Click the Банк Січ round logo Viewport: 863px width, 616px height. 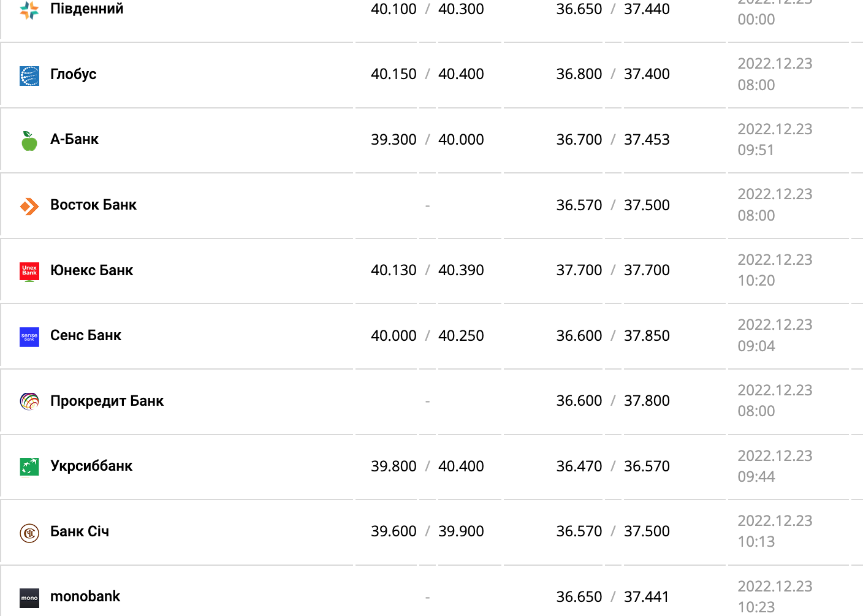[29, 533]
